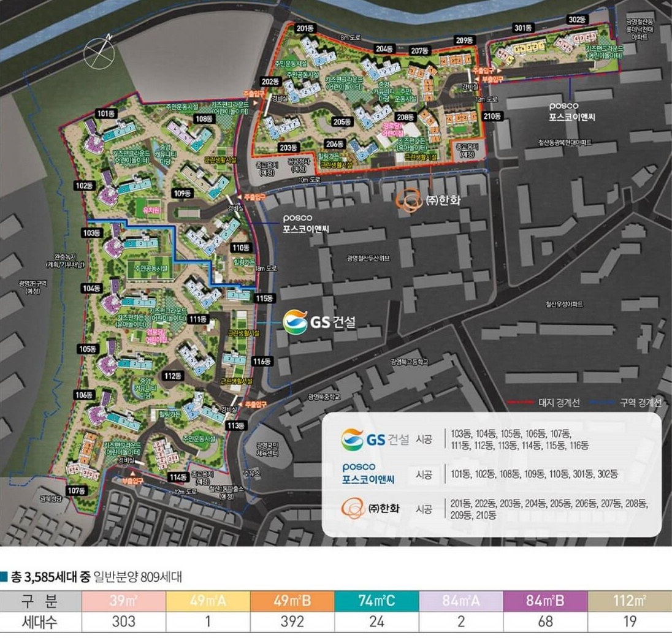This screenshot has width=672, height=643.
Task: Click the 210동 building label
Action: [x=492, y=116]
